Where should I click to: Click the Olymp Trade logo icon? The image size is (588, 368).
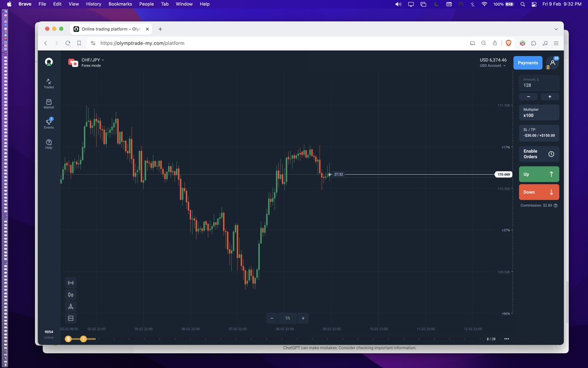click(49, 62)
